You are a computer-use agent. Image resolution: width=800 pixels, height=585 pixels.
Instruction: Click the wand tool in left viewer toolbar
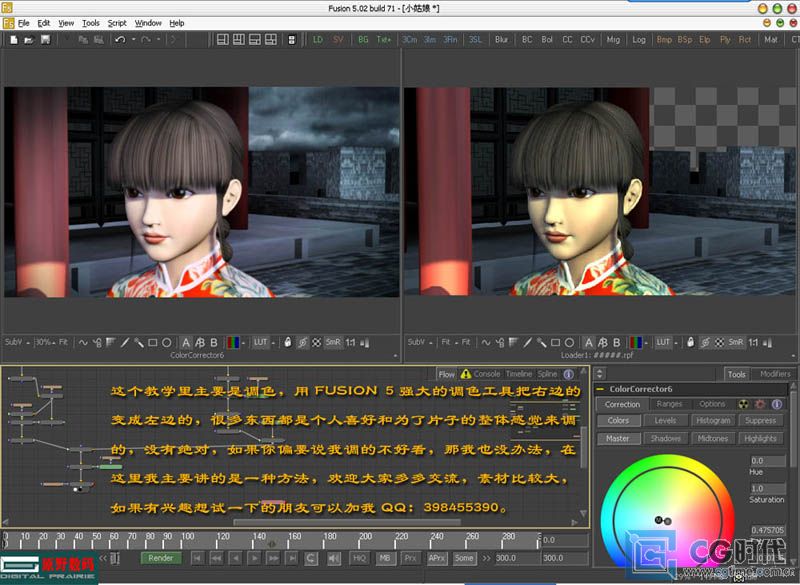click(138, 343)
